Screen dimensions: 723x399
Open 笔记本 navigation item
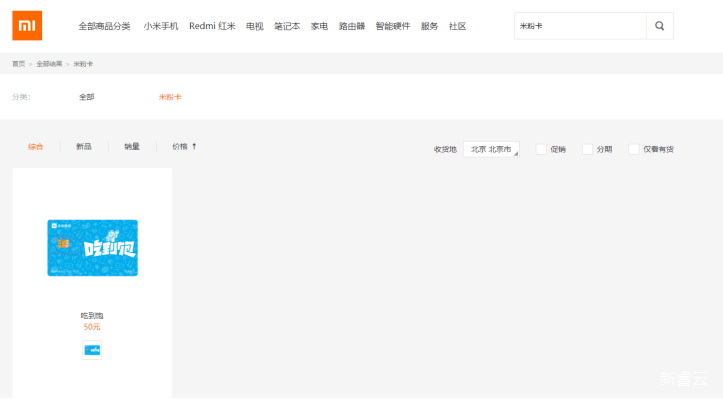(287, 26)
